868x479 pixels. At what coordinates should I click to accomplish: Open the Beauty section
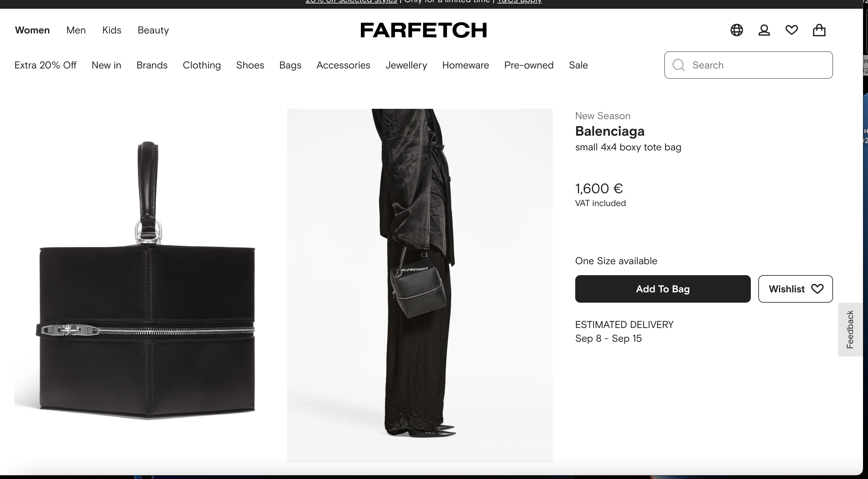(x=153, y=30)
